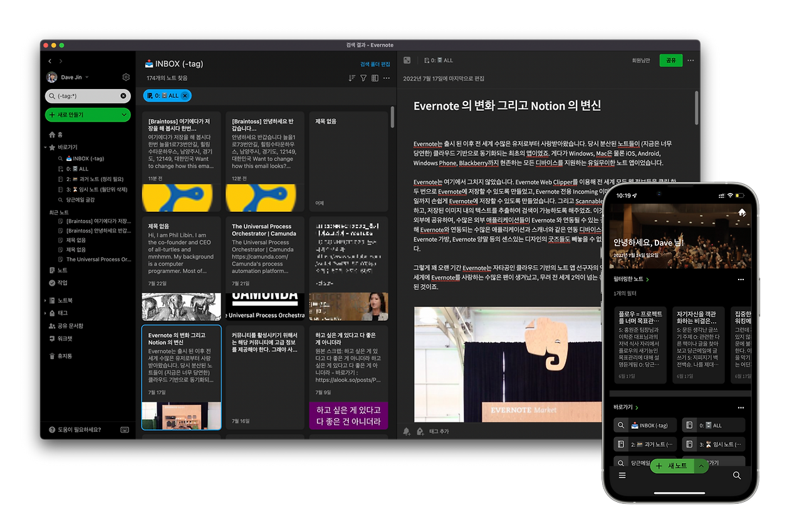The image size is (802, 532).
Task: Click 검색 폴더 편집 link
Action: click(375, 64)
